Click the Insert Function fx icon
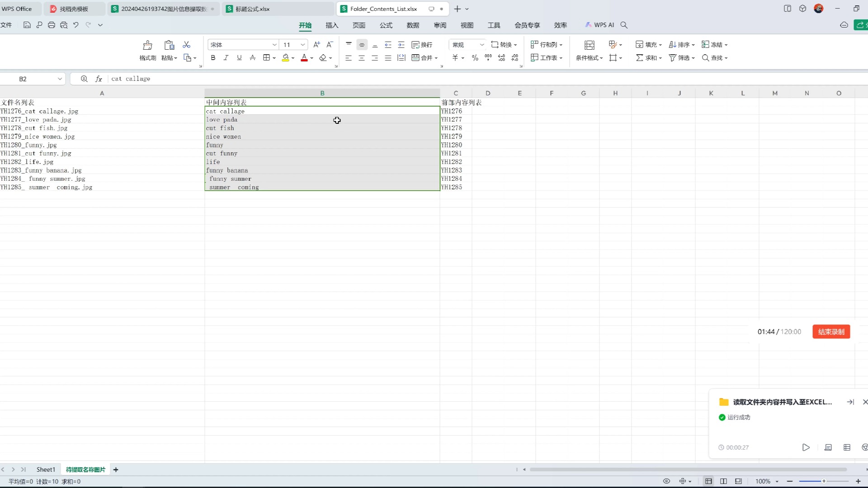 click(99, 79)
